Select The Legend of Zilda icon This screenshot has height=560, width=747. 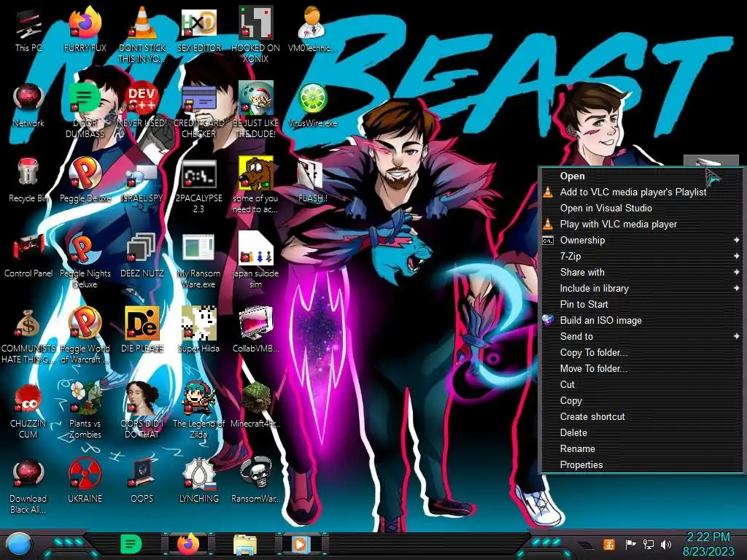coord(198,411)
